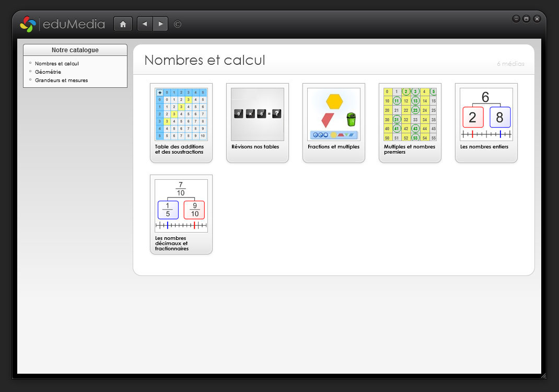Open Grandeurs et mesures category
559x392 pixels.
(x=61, y=80)
